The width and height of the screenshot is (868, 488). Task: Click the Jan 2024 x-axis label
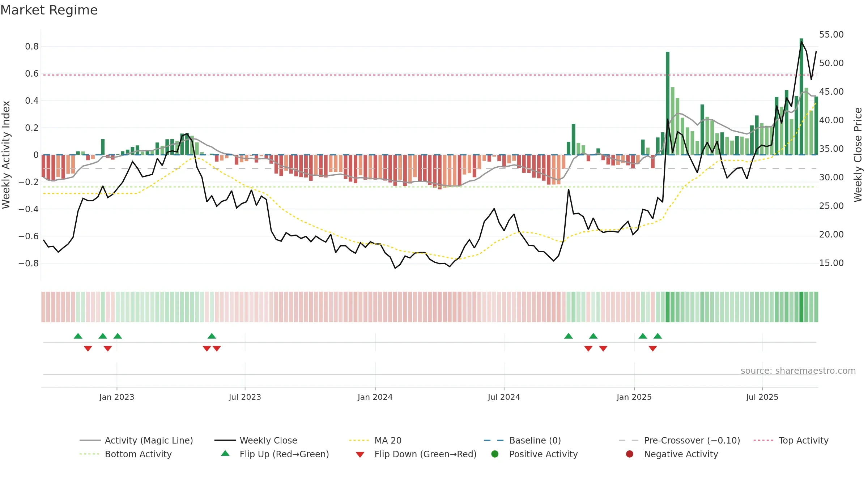point(375,397)
